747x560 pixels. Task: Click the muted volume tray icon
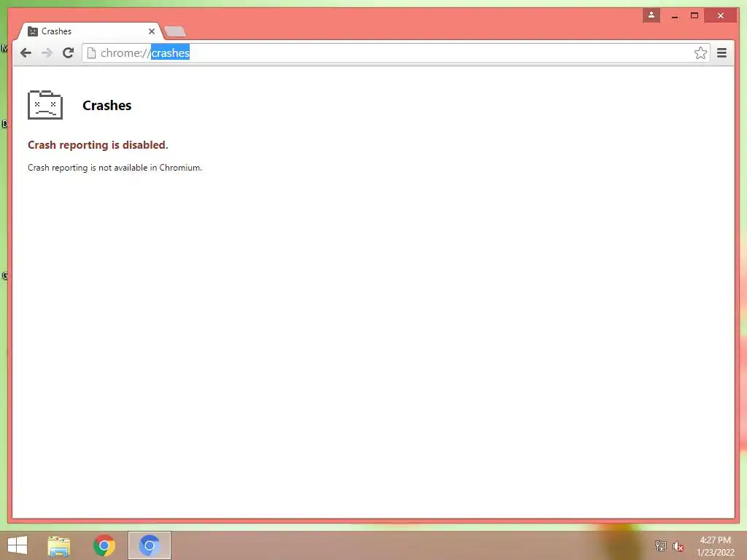[678, 546]
